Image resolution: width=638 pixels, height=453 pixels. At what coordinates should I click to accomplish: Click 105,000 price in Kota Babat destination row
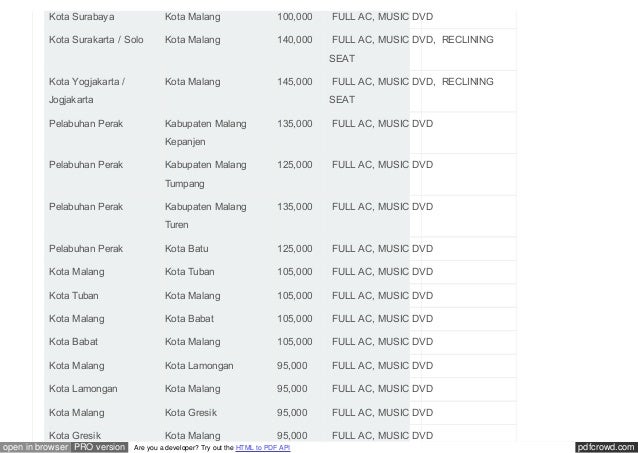295,319
